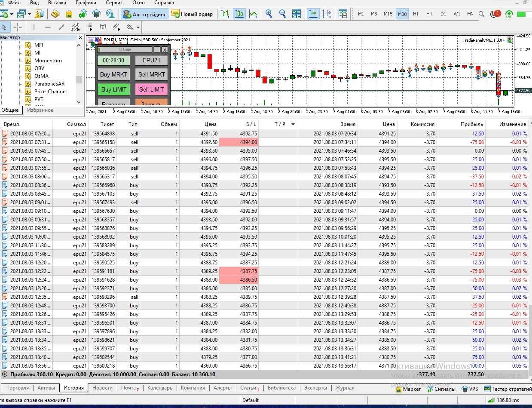This screenshot has width=532, height=408.
Task: Open the T/P column dropdown arrow
Action: pyautogui.click(x=293, y=124)
